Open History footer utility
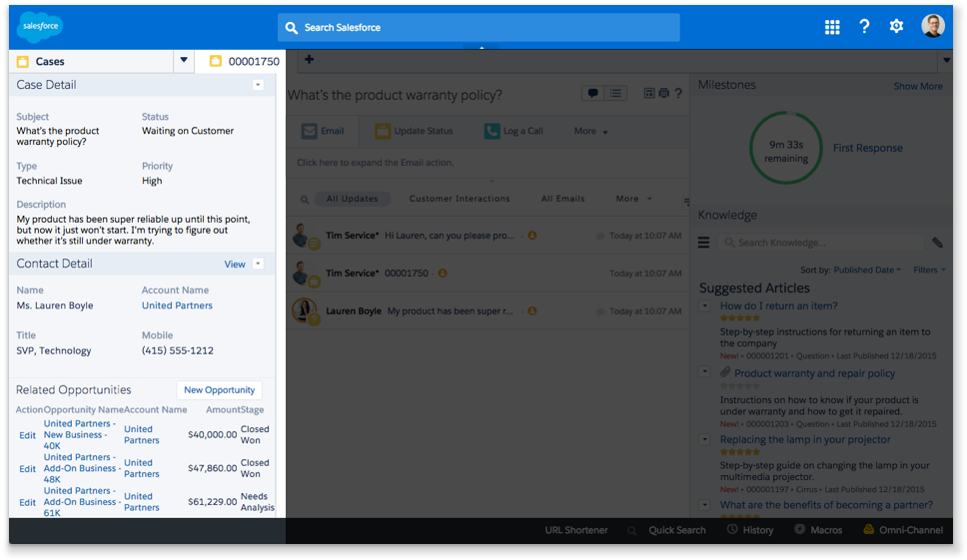The image size is (967, 560). tap(750, 530)
